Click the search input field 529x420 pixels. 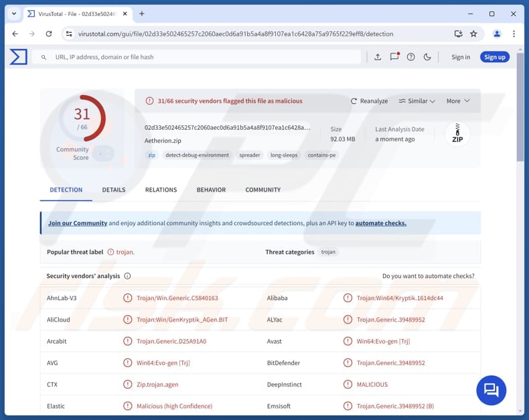pos(201,57)
